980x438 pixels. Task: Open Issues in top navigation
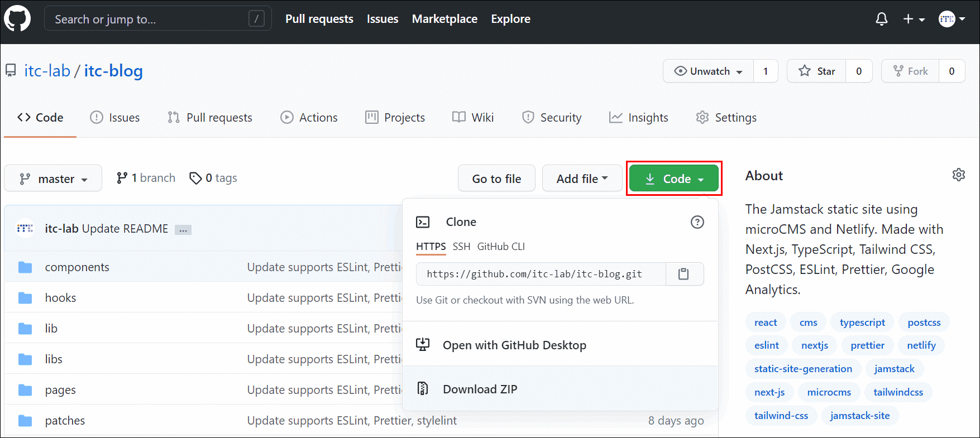[383, 19]
